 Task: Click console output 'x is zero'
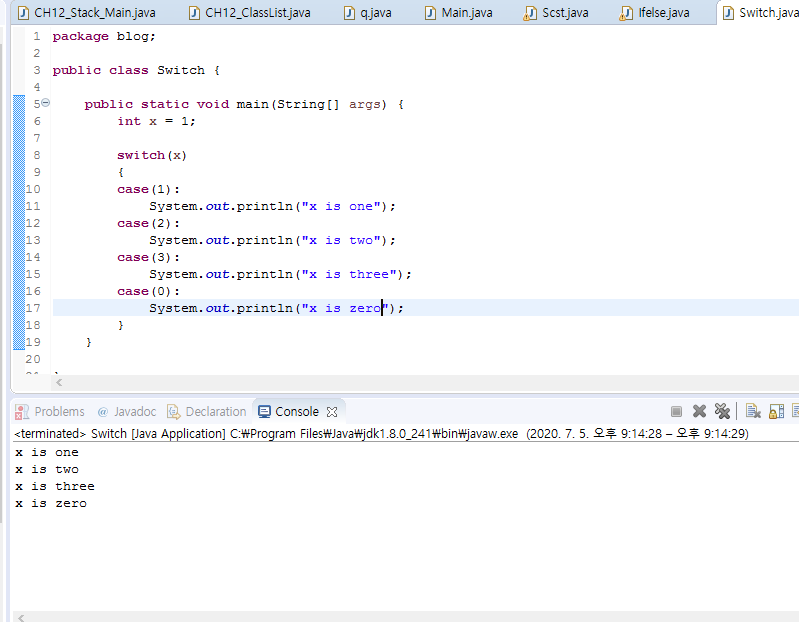tap(51, 503)
